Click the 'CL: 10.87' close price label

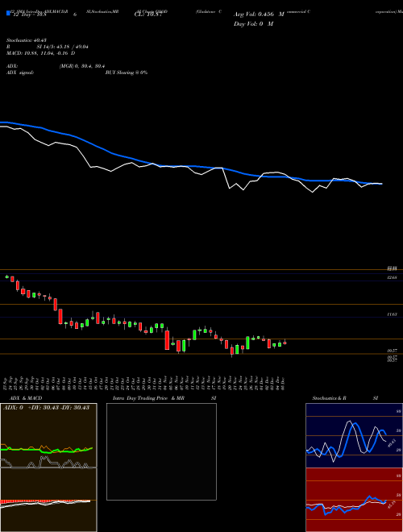pos(148,15)
